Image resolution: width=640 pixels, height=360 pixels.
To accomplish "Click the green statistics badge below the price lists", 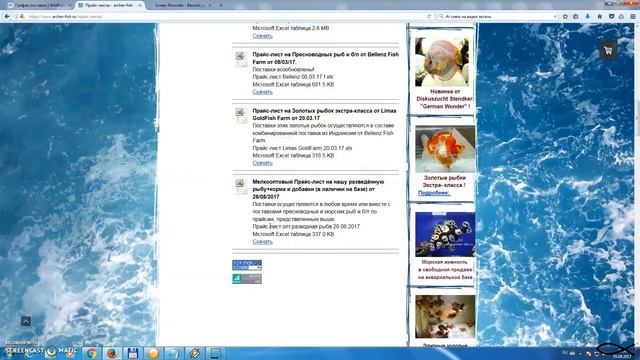I will (x=247, y=279).
